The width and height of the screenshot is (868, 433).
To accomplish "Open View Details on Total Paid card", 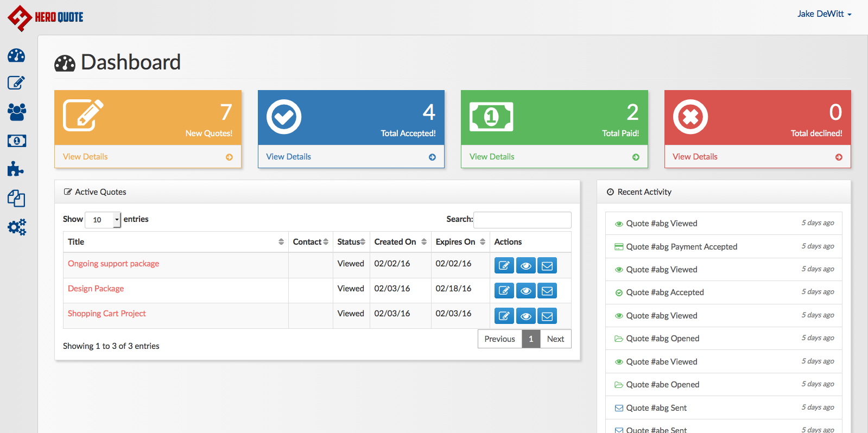I will pos(492,157).
